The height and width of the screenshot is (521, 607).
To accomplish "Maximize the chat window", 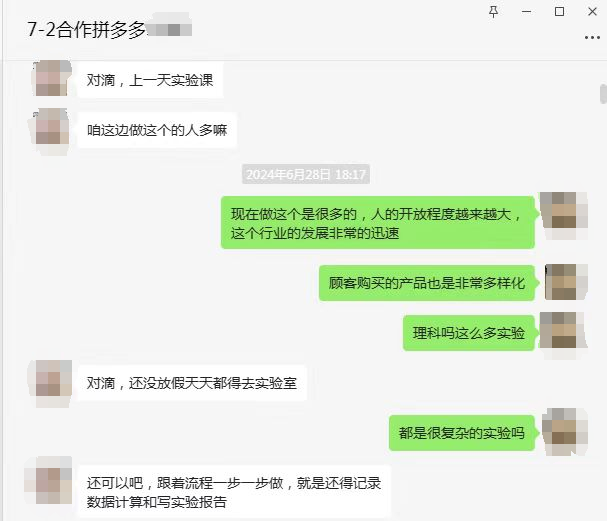I will point(559,12).
